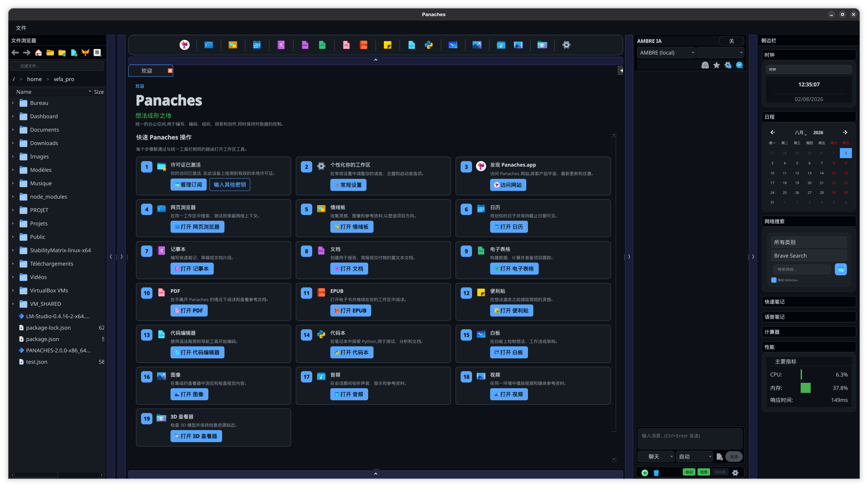Open the notebook tool in the top toolbar
The width and height of the screenshot is (868, 487).
point(281,45)
